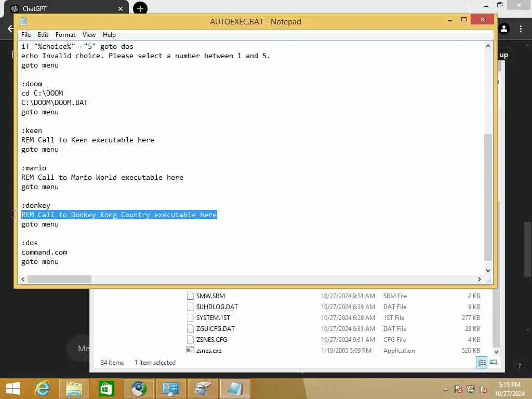532x399 pixels.
Task: Click the 'if "%choice%"=="5" goto dos' line
Action: 77,46
